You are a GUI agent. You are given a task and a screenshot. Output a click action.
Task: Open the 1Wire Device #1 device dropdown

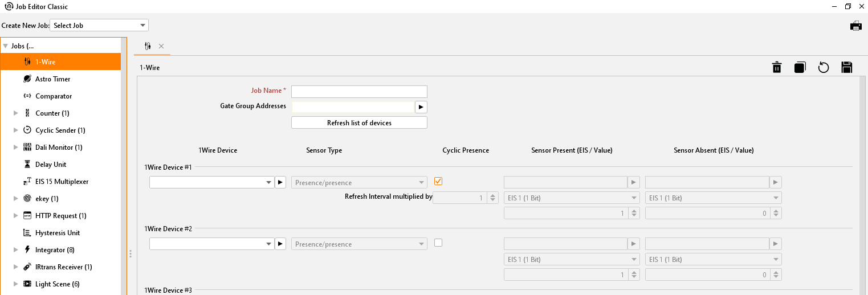tap(211, 182)
